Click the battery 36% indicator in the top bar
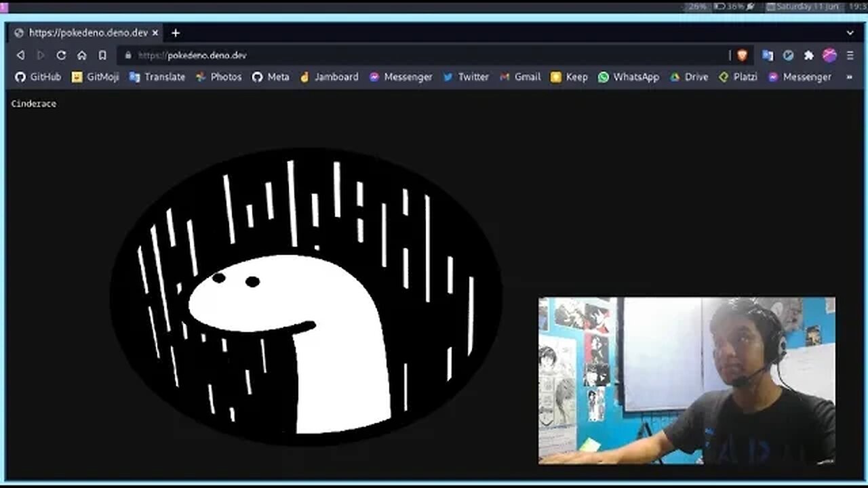Viewport: 868px width, 488px height. click(734, 6)
